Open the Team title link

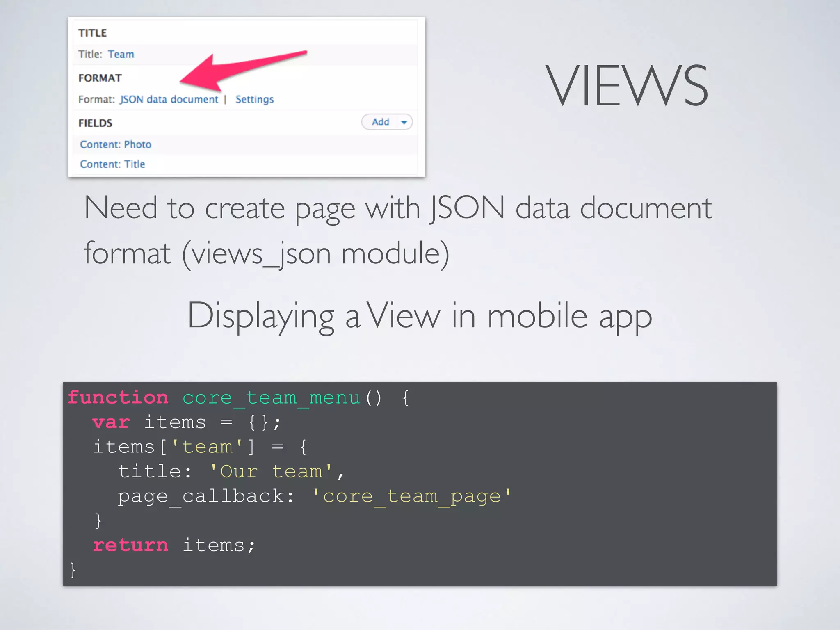point(121,54)
